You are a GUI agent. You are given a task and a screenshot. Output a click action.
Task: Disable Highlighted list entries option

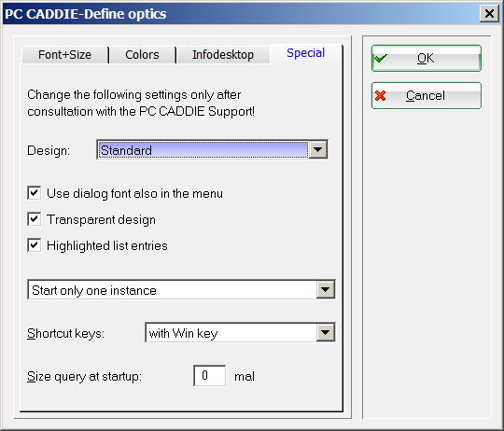coord(35,245)
